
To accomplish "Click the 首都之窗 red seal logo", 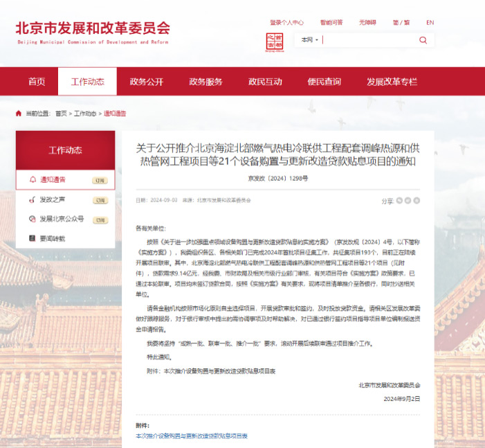I will coord(274,42).
